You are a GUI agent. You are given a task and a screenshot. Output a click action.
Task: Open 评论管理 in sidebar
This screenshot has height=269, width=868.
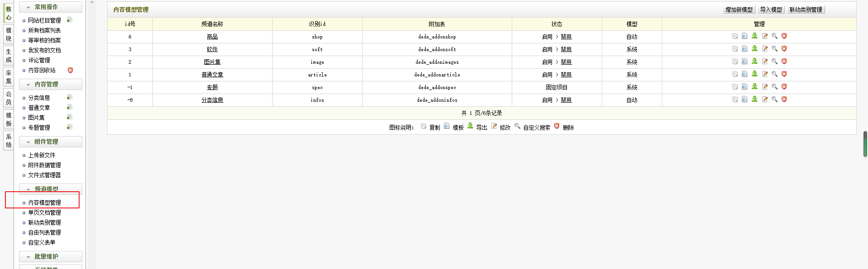39,60
